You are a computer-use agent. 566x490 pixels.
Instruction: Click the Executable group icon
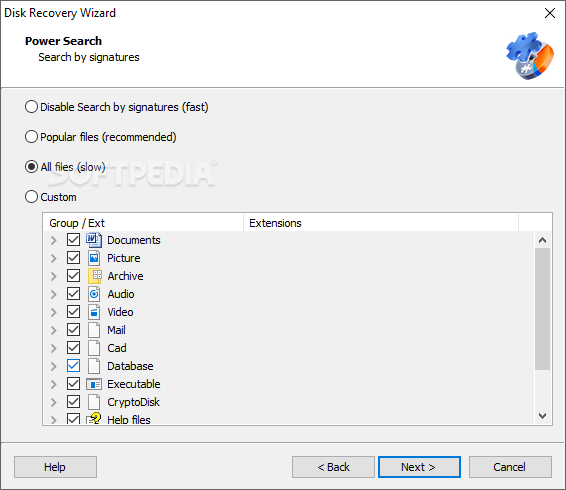94,384
